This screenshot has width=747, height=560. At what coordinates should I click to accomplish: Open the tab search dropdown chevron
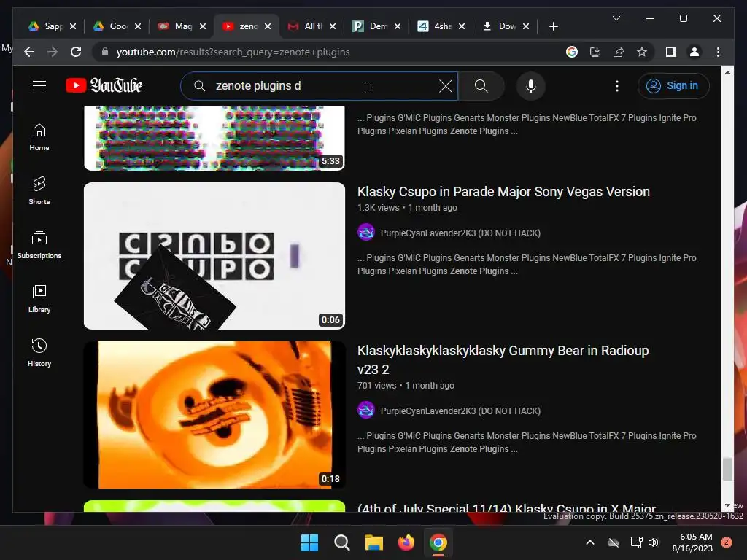(616, 18)
